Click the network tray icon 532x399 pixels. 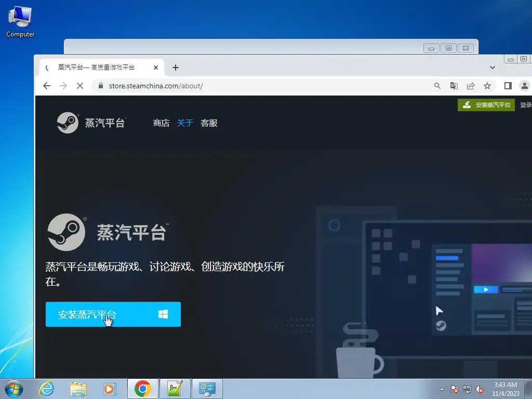[x=467, y=389]
